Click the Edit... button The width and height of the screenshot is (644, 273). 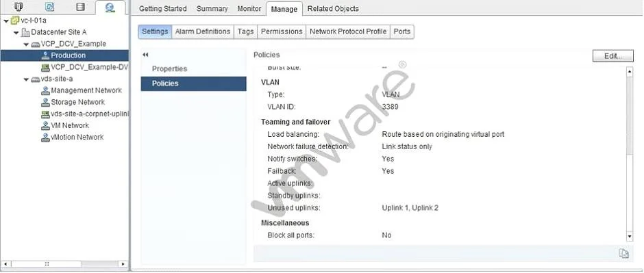point(612,56)
